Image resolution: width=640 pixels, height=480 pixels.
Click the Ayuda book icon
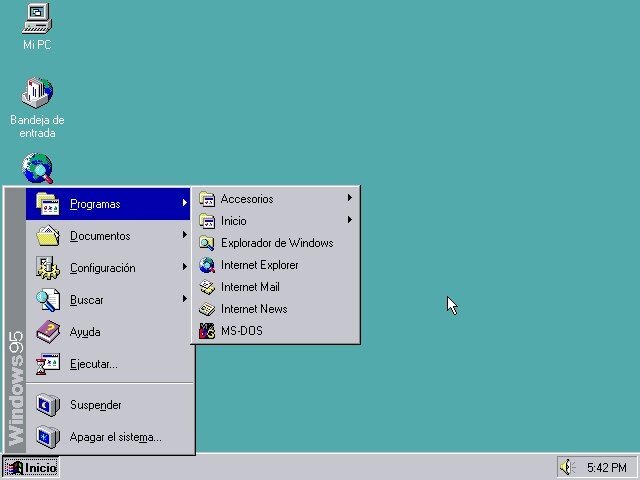(x=47, y=331)
